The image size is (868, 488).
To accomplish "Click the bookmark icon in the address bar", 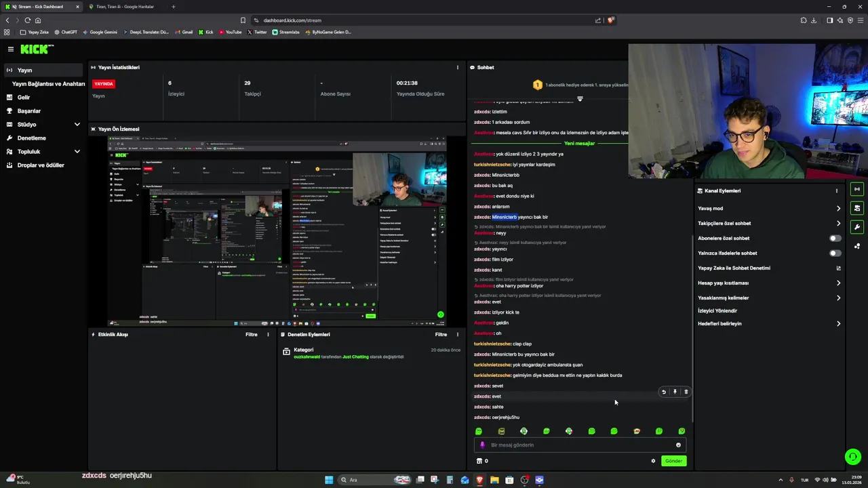I will [243, 20].
